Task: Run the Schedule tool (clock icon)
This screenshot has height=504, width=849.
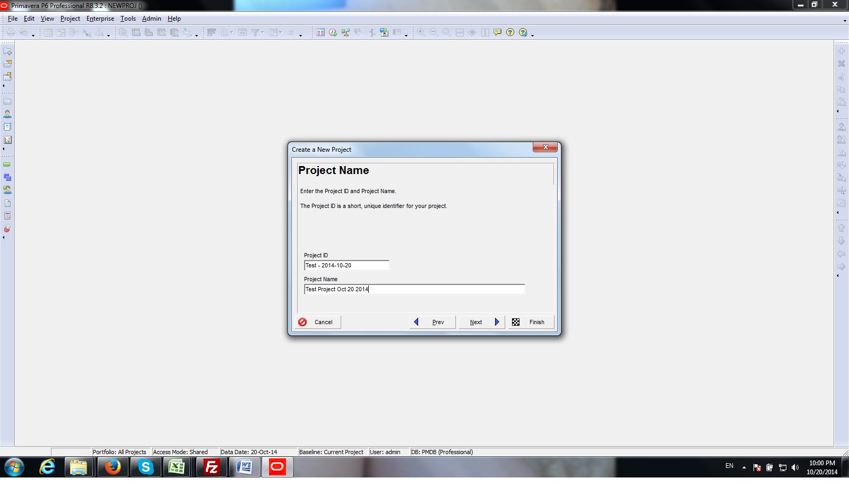Action: pyautogui.click(x=333, y=32)
